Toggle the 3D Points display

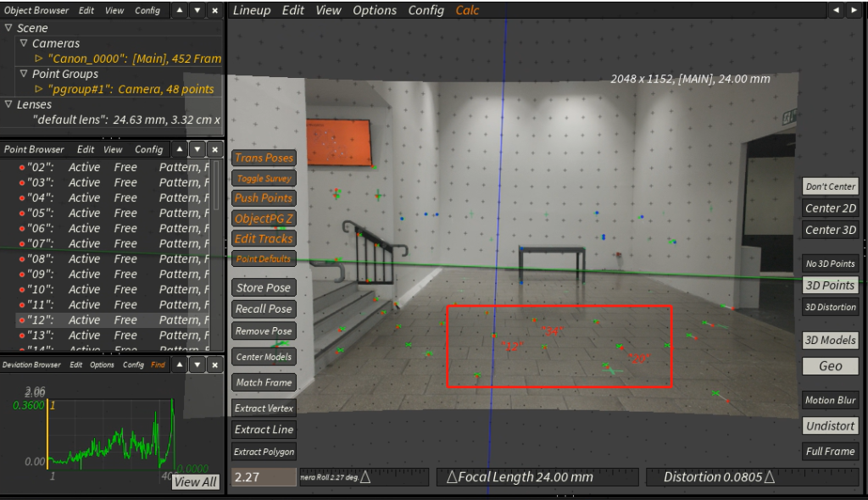pos(831,285)
